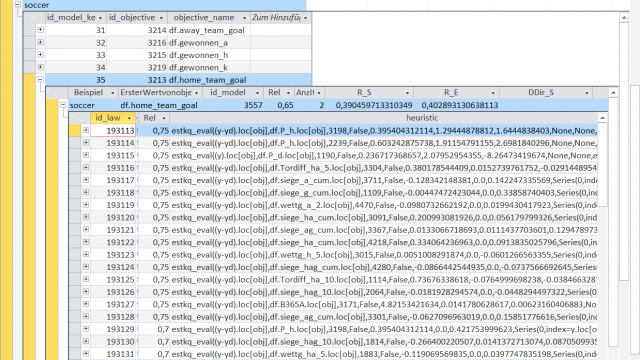
Task: Click up arrow of the Beispiel subdatasheet scrollbar
Action: pyautogui.click(x=613, y=93)
